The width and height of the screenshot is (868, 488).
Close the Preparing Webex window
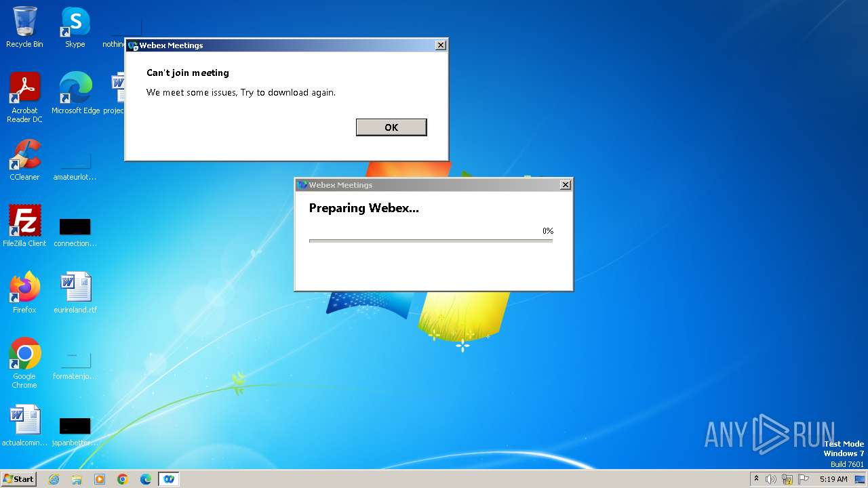click(x=566, y=185)
